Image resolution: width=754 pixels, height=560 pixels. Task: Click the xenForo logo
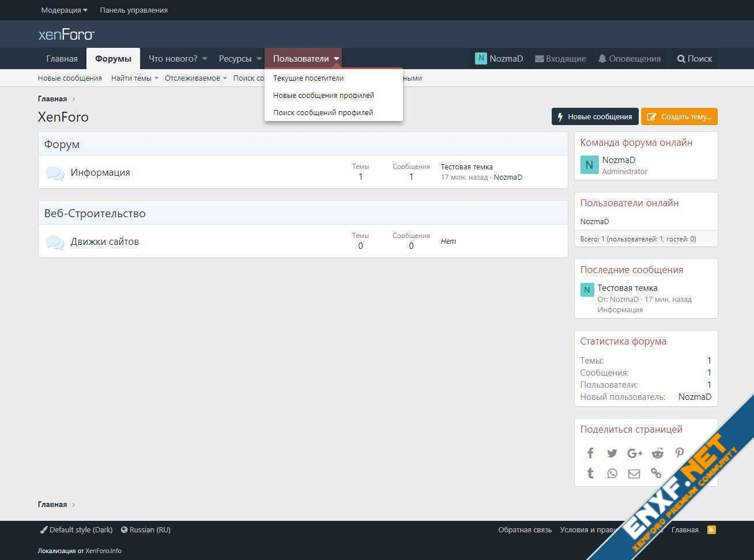(66, 35)
